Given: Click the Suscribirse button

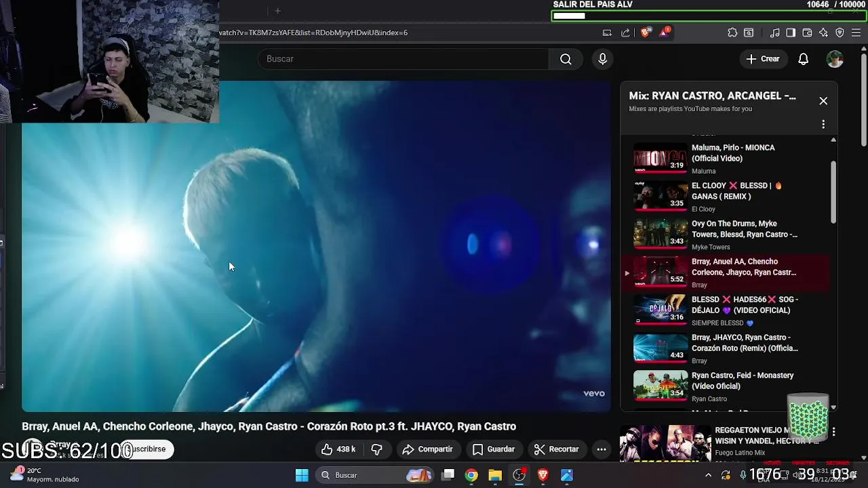Looking at the screenshot, I should pos(147,449).
